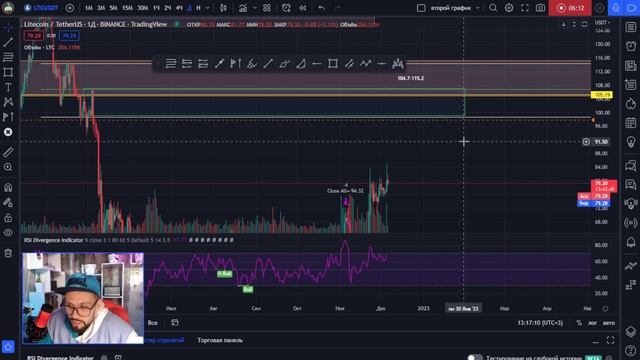Screen dimensions: 640x360
Task: Remove drawings with trash icon
Action: point(8,253)
